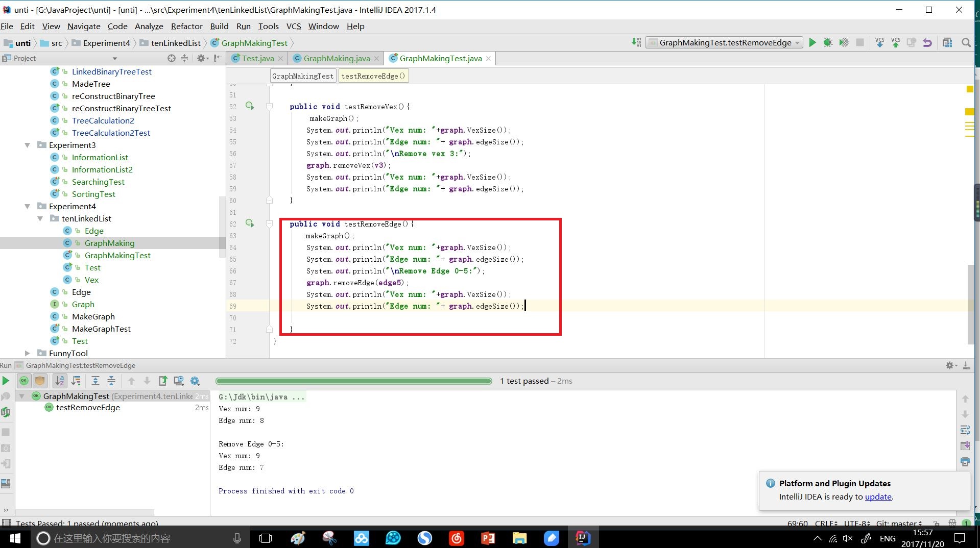Click VCS Commit Changes icon
Image resolution: width=980 pixels, height=548 pixels.
[896, 42]
